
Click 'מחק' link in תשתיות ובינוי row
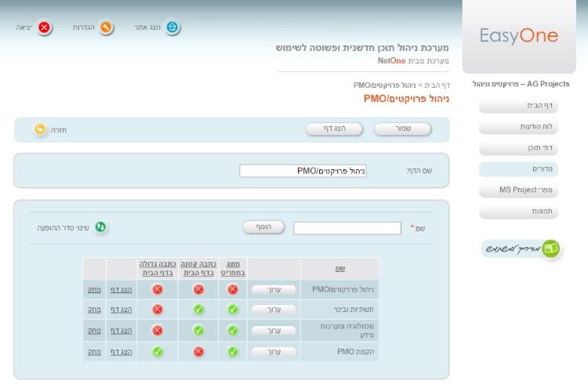pos(94,310)
